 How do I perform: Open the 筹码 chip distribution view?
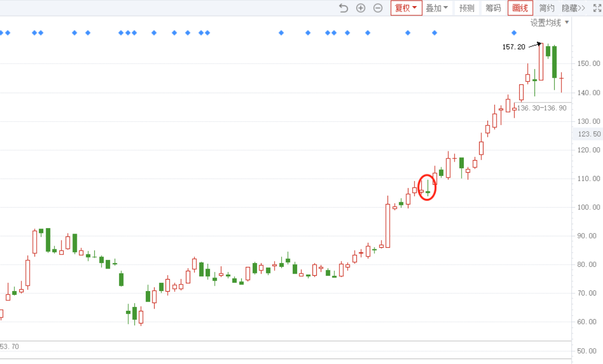(493, 8)
